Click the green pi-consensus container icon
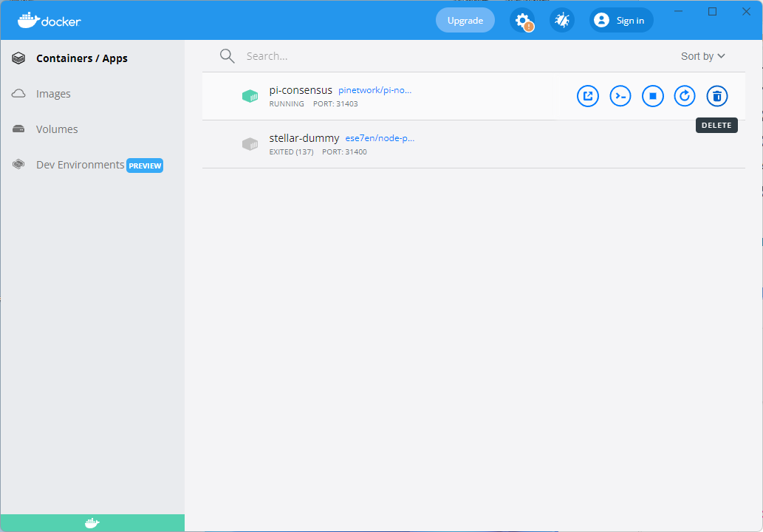 click(250, 96)
